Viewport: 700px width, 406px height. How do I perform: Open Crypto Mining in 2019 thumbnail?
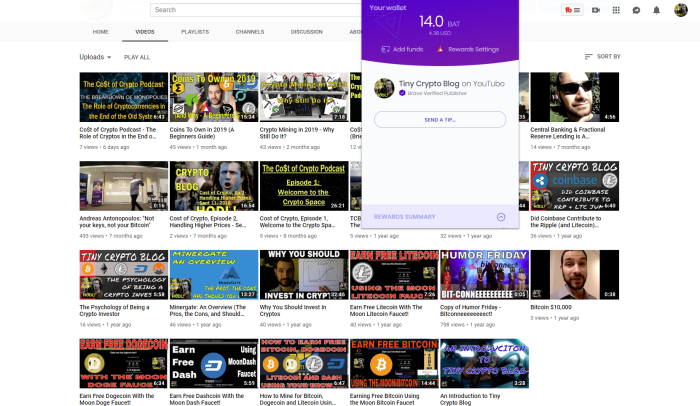[304, 97]
